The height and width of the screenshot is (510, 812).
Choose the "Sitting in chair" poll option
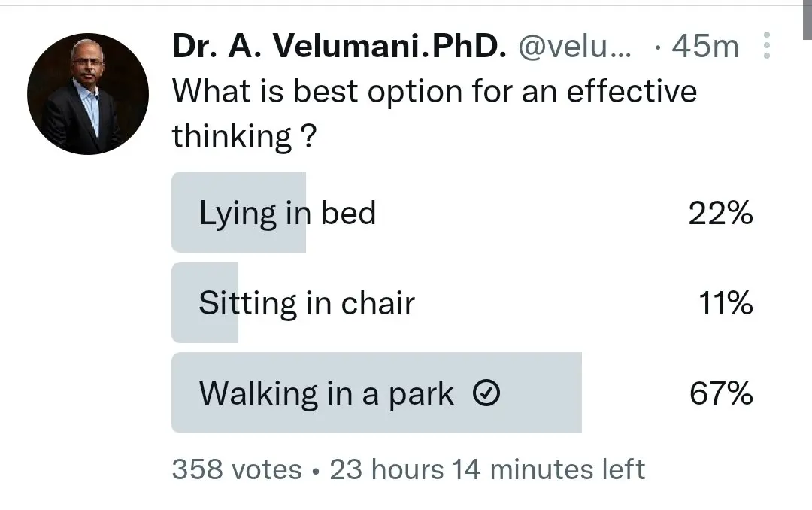307,304
